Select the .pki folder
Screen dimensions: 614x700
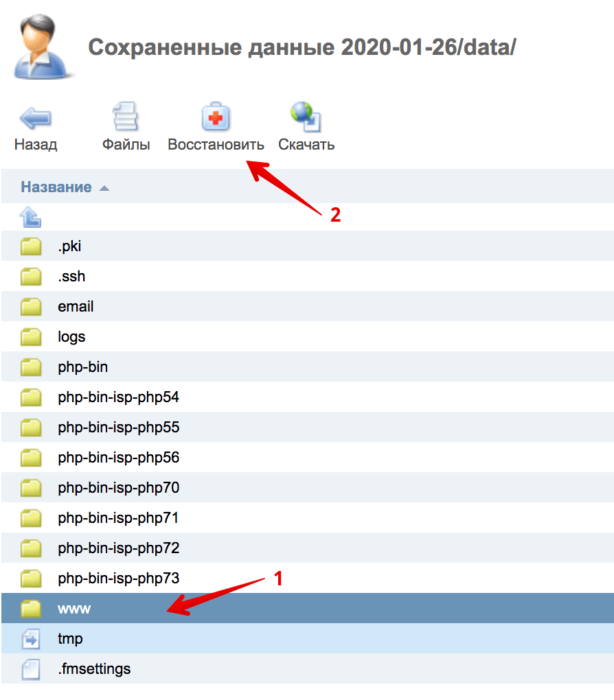click(308, 246)
